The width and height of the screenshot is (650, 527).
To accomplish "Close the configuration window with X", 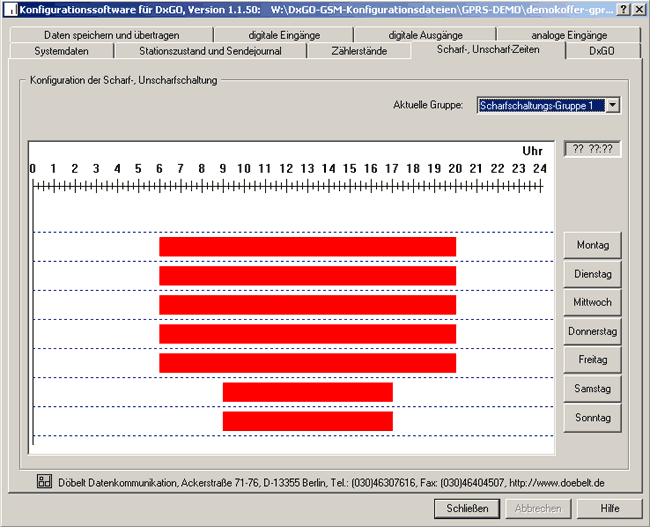I will (640, 9).
